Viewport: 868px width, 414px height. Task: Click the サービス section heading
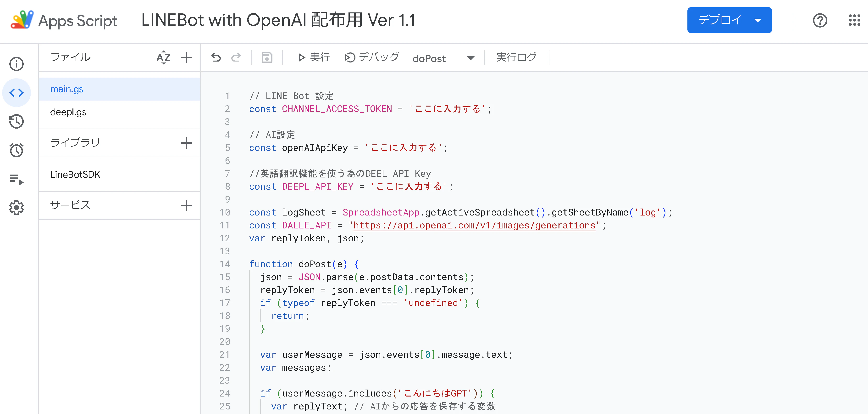click(x=70, y=205)
